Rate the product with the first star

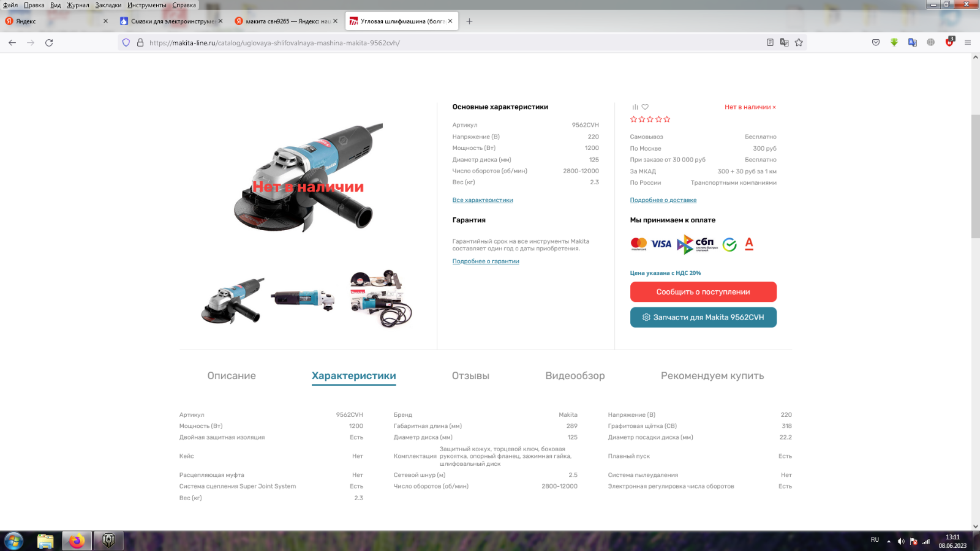click(x=634, y=119)
